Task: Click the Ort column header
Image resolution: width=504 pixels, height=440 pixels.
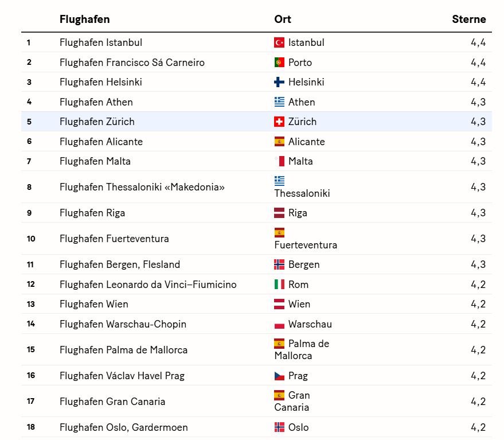Action: [x=283, y=19]
